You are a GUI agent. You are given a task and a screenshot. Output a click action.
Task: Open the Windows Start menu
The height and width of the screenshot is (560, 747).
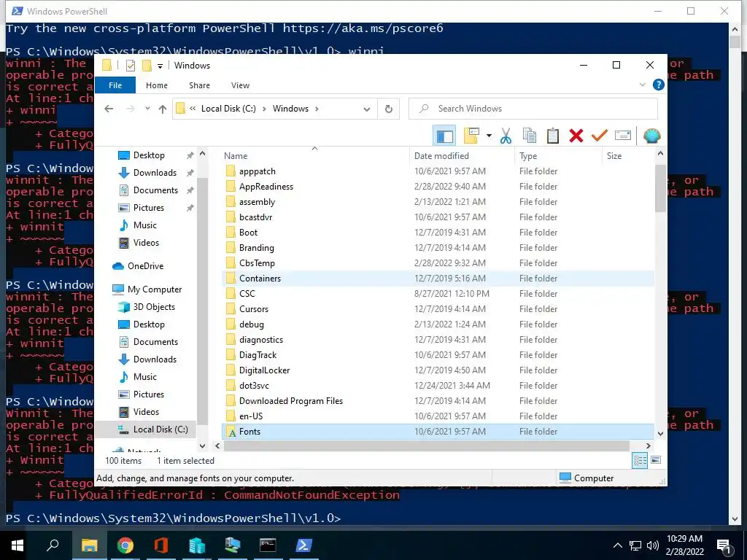[18, 545]
